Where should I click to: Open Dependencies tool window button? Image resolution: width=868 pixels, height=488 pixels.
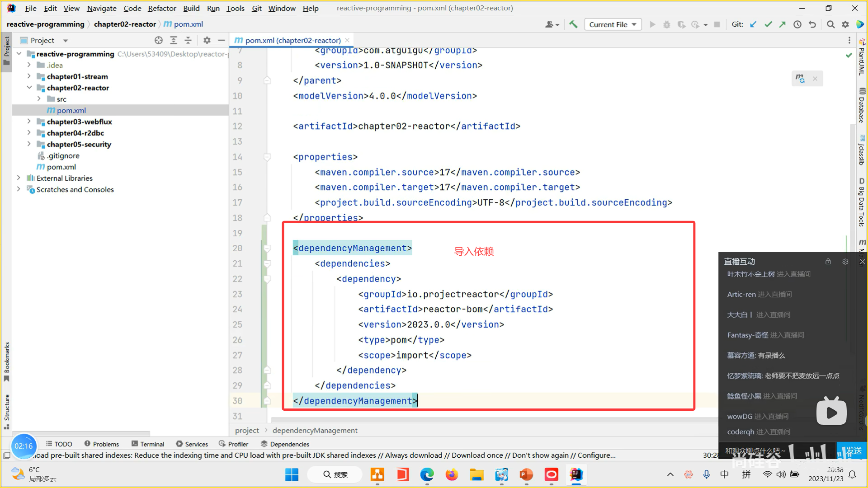(285, 444)
